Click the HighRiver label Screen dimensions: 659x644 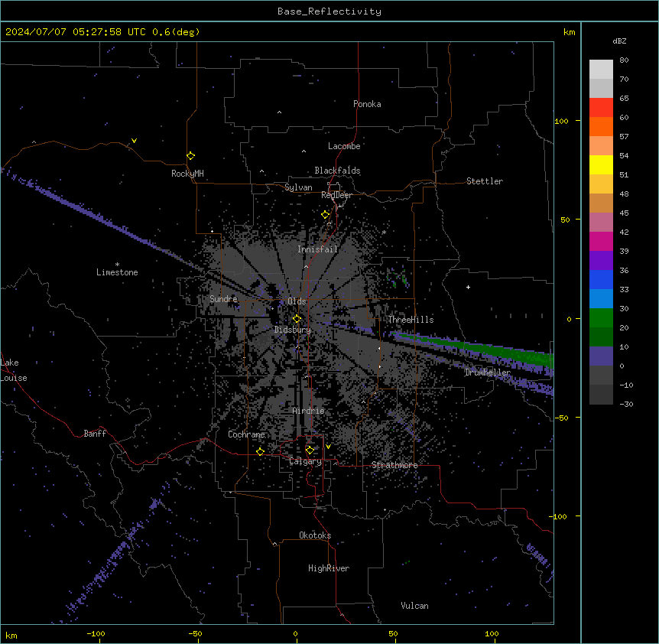point(329,568)
